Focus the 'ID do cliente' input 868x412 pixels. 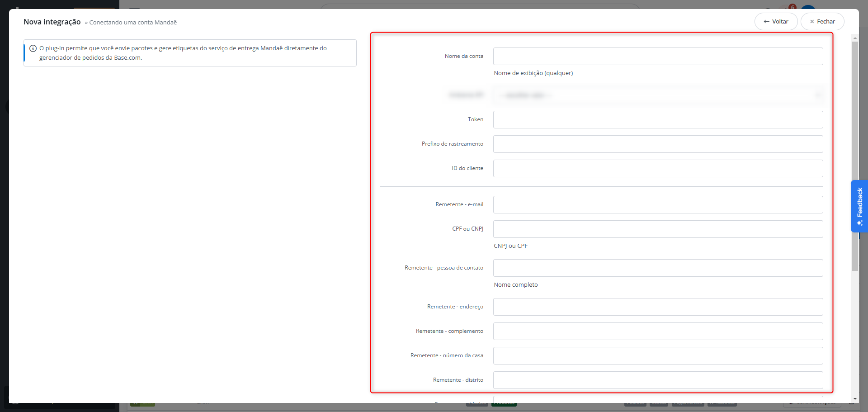point(658,168)
